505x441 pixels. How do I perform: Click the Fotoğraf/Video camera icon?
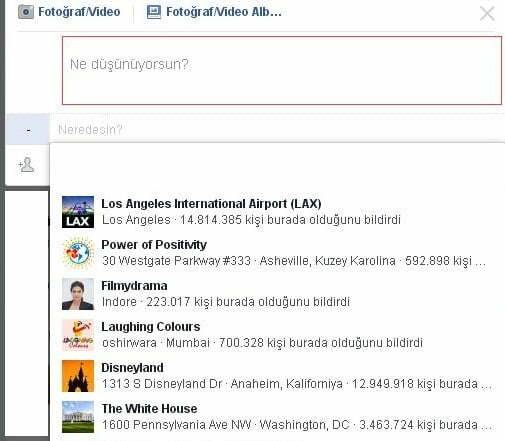pos(26,12)
